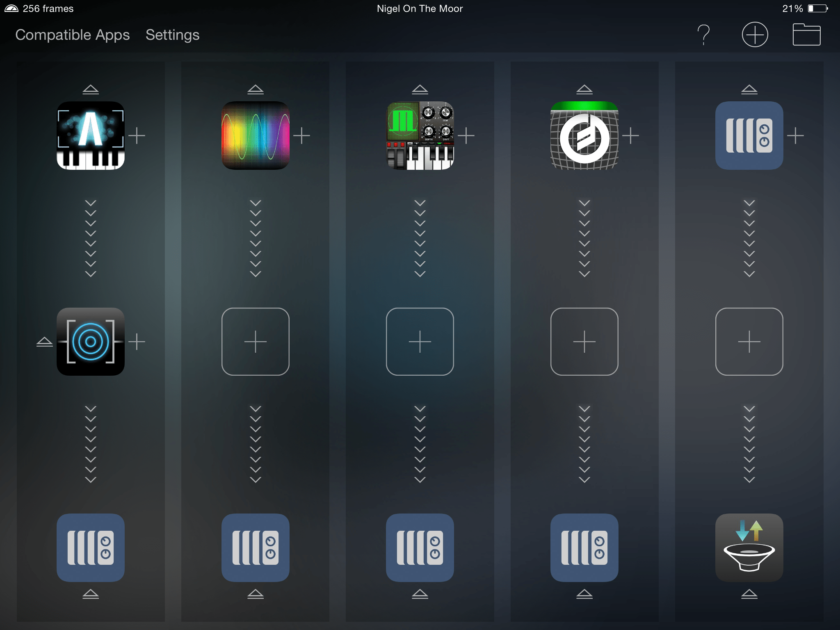Image resolution: width=840 pixels, height=630 pixels.
Task: Open the concentric circles effect app
Action: pyautogui.click(x=91, y=341)
